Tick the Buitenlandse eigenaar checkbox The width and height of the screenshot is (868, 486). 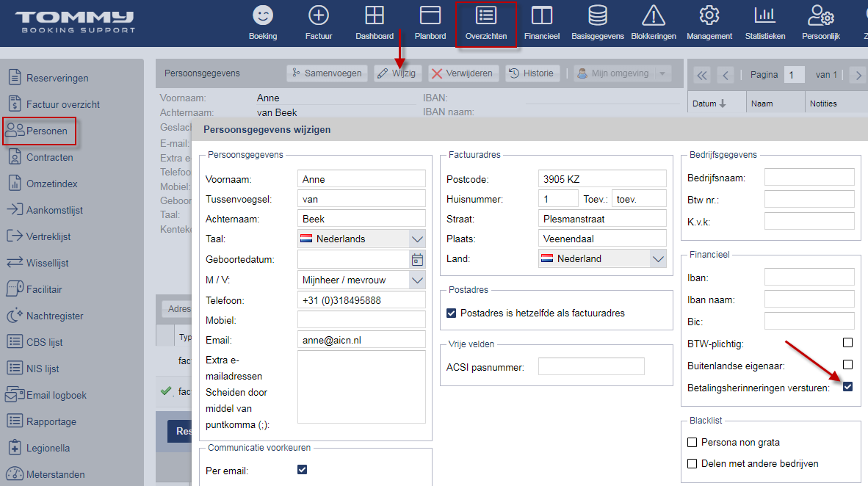(847, 364)
